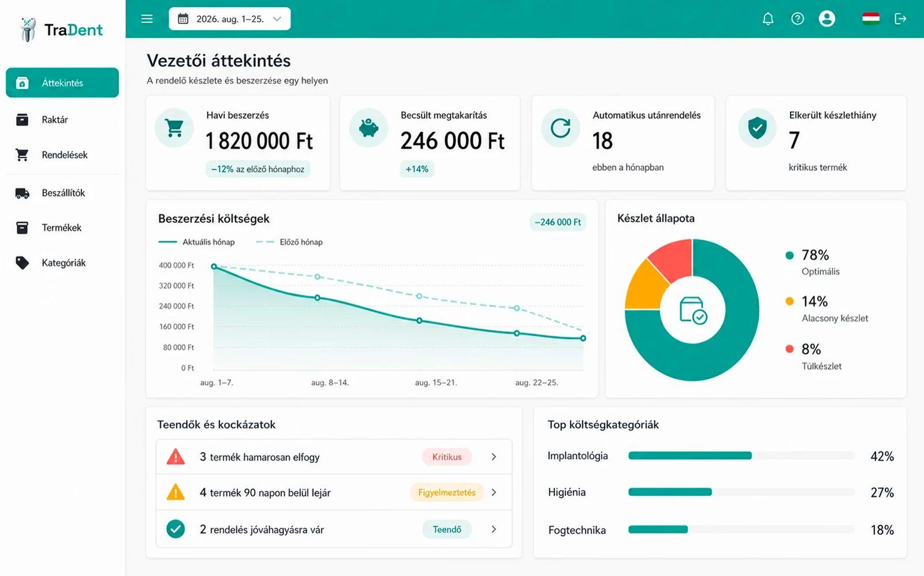Click the Fogtechnika progress bar

tap(742, 529)
